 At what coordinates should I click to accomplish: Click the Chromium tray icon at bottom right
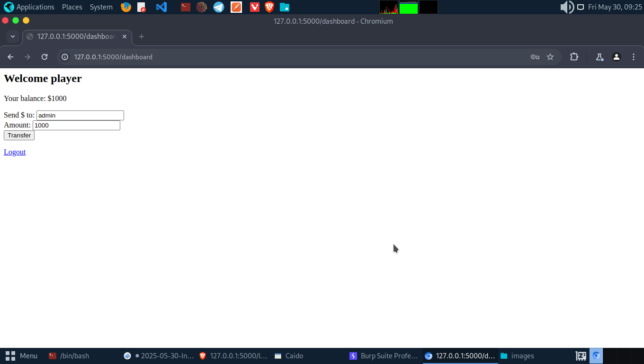coord(596,356)
